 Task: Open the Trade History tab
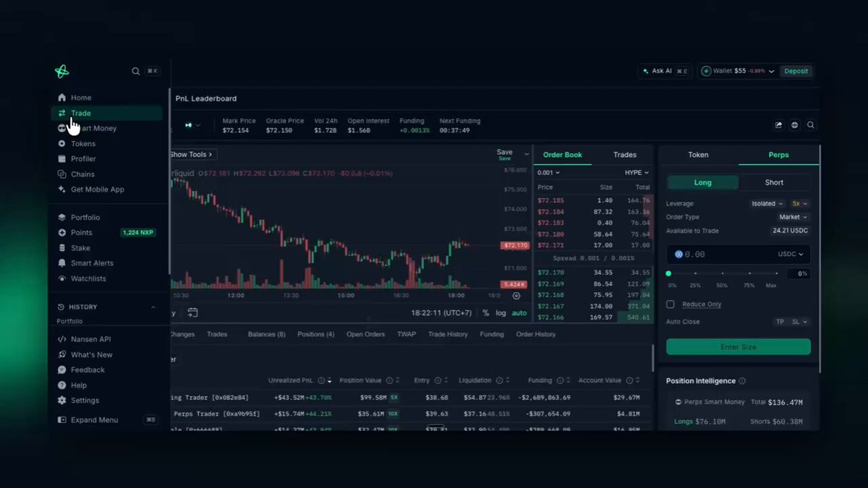pos(448,335)
